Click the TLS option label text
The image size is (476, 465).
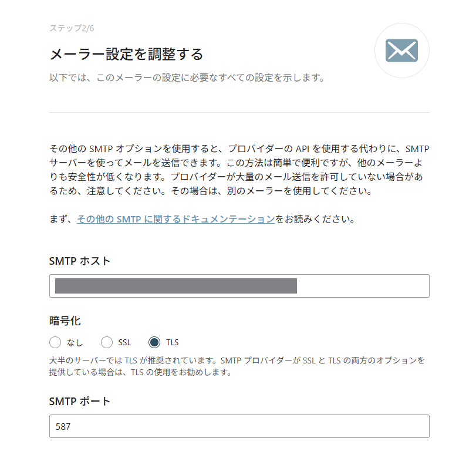[172, 343]
